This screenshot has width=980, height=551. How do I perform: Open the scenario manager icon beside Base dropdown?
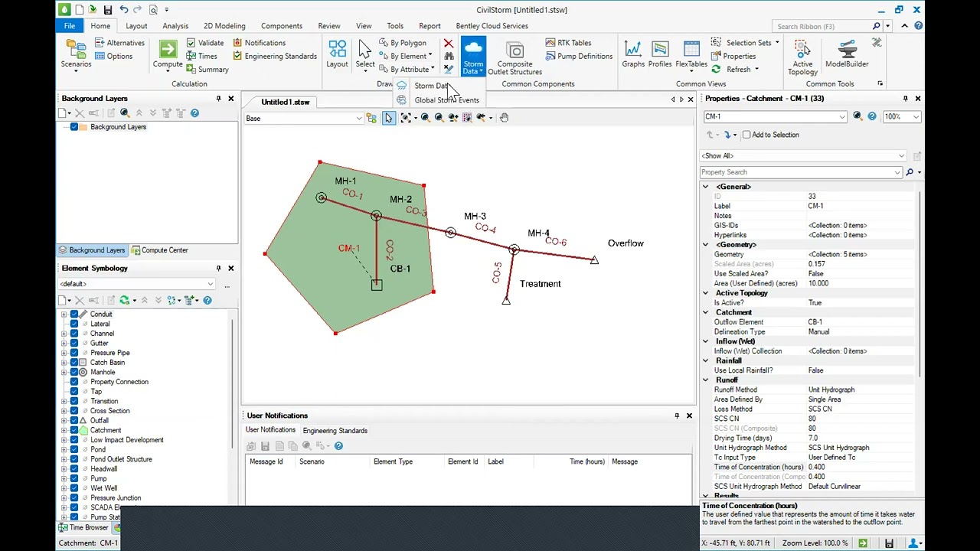[371, 118]
